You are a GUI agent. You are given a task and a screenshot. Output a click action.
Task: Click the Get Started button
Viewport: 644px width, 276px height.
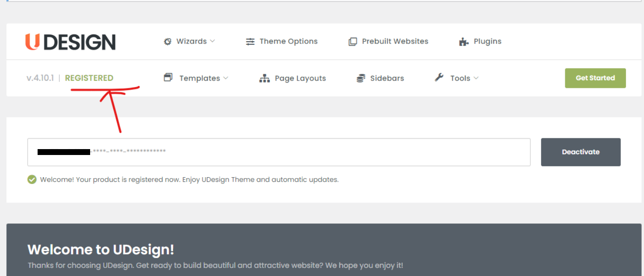pyautogui.click(x=595, y=78)
